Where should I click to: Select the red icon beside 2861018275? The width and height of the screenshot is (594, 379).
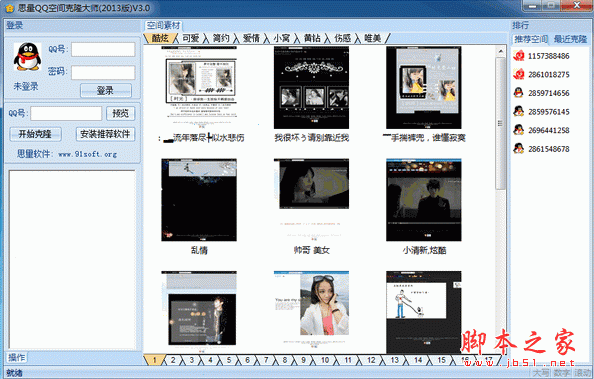click(x=519, y=74)
